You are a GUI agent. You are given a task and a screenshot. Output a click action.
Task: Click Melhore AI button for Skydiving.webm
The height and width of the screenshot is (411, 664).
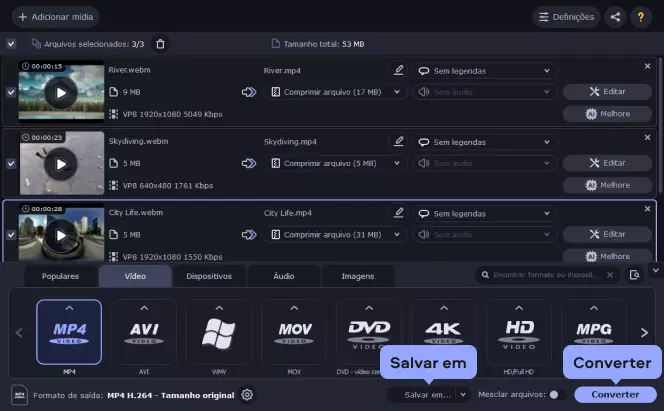607,185
